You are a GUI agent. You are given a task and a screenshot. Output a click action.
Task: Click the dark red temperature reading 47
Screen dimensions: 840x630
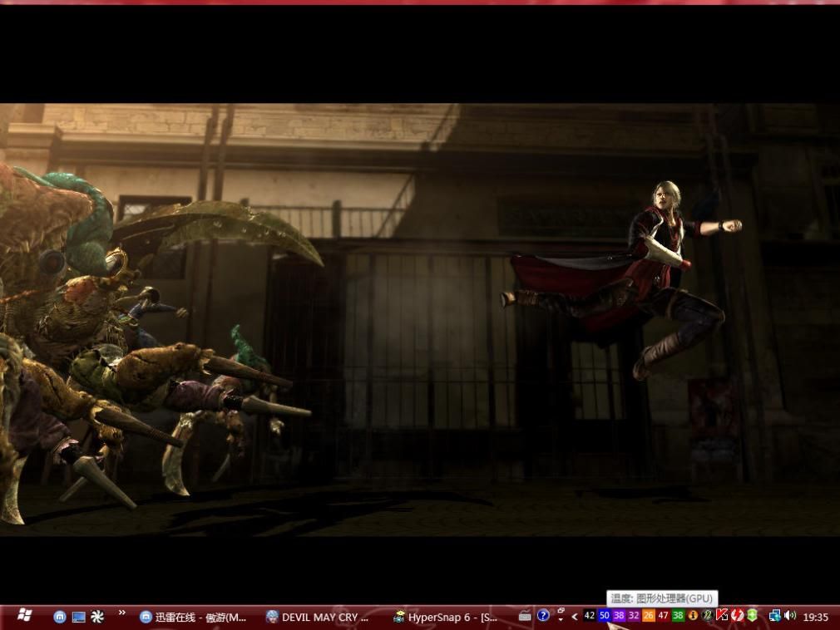click(x=663, y=616)
